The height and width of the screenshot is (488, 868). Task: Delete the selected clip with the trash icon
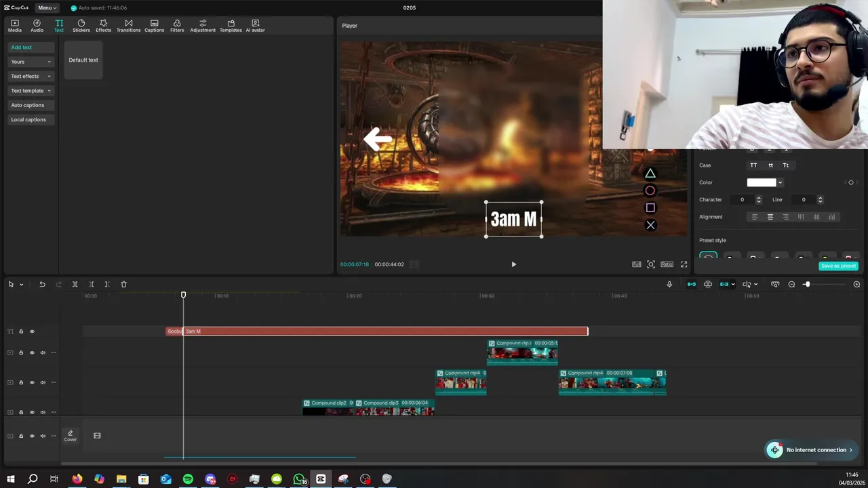tap(123, 285)
